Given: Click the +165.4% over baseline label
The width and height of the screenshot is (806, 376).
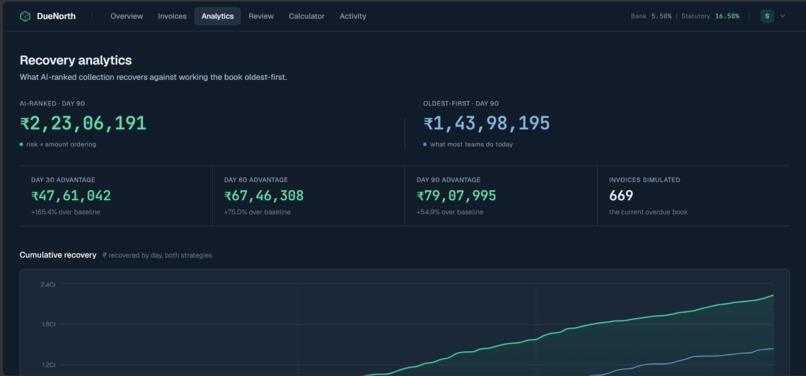Looking at the screenshot, I should (x=65, y=212).
